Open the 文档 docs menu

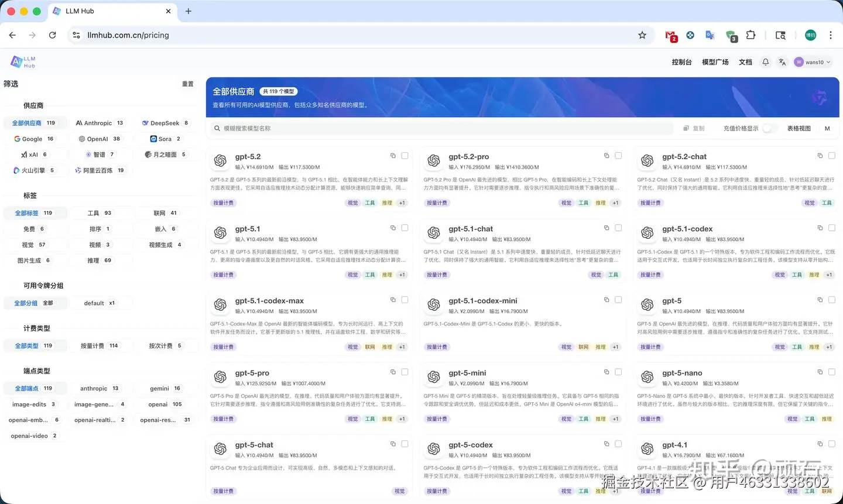[x=745, y=62]
